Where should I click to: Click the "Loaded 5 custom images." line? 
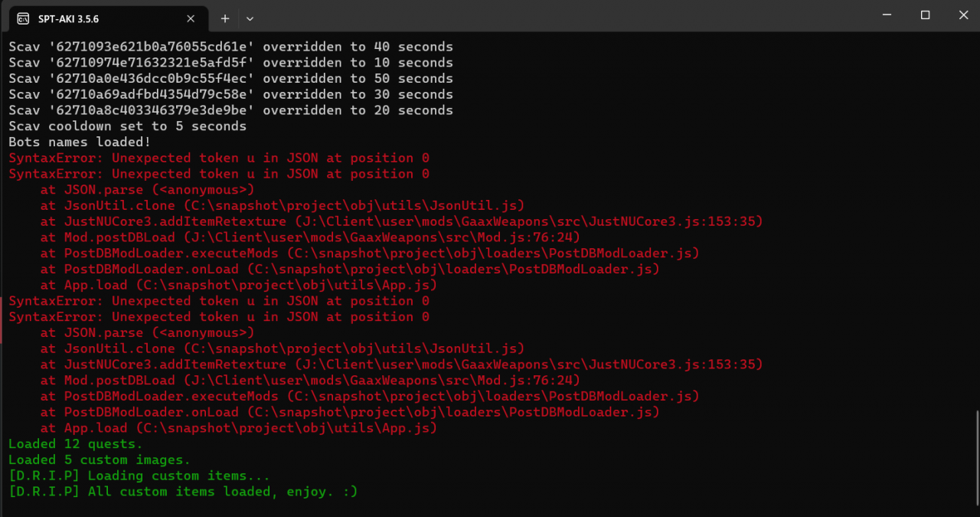pos(99,460)
